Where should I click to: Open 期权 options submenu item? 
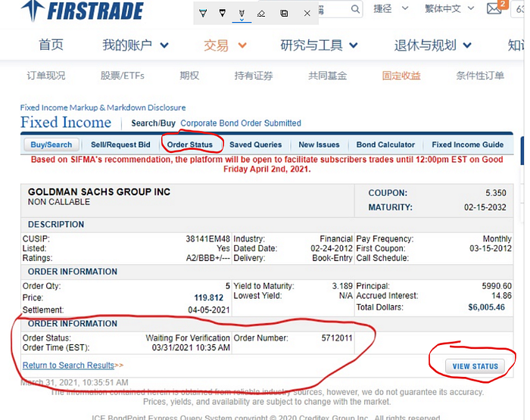point(189,76)
